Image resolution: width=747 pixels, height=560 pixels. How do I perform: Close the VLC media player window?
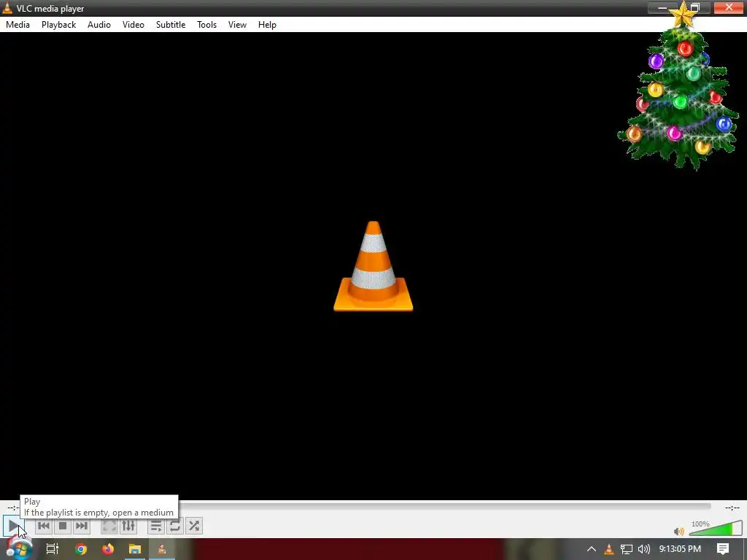[x=729, y=7]
